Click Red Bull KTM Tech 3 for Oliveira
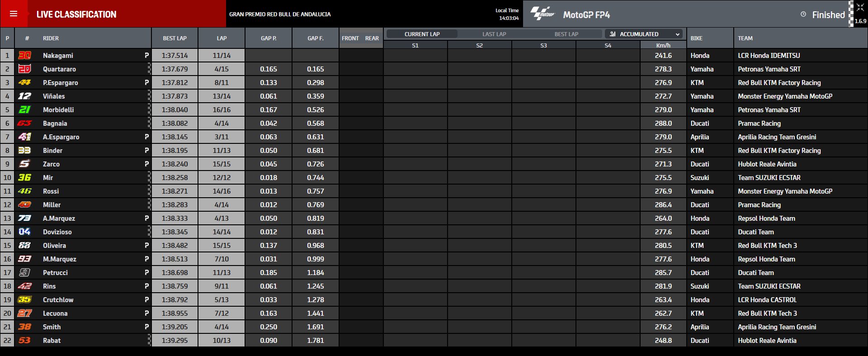868x356 pixels. point(767,245)
